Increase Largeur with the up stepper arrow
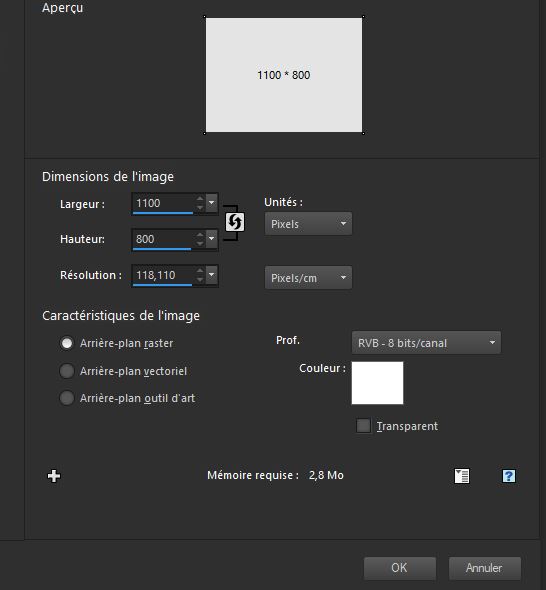 click(x=200, y=199)
